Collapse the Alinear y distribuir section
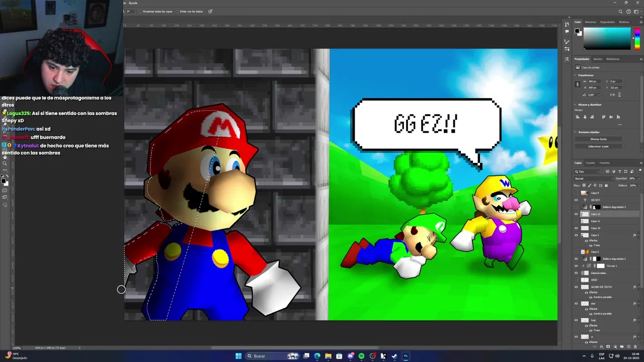This screenshot has height=362, width=644. [x=575, y=105]
